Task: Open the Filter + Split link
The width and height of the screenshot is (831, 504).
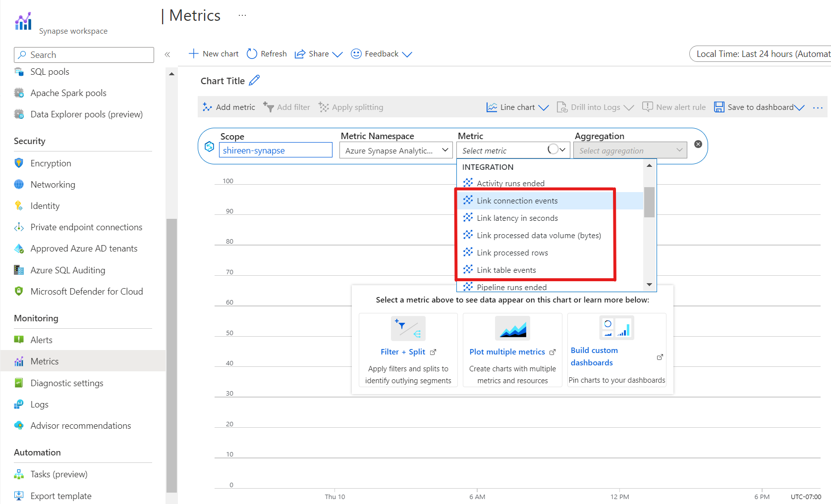Action: (x=408, y=352)
